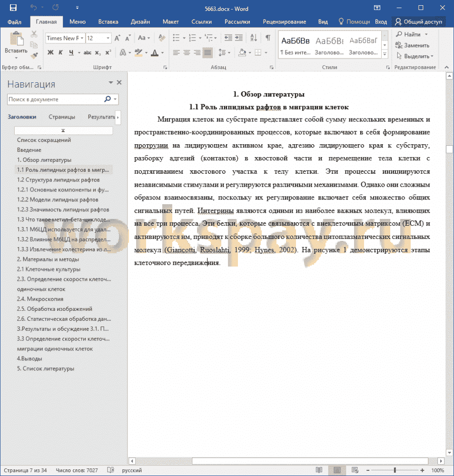
Task: Open the font size dropdown showing 12
Action: pyautogui.click(x=108, y=38)
